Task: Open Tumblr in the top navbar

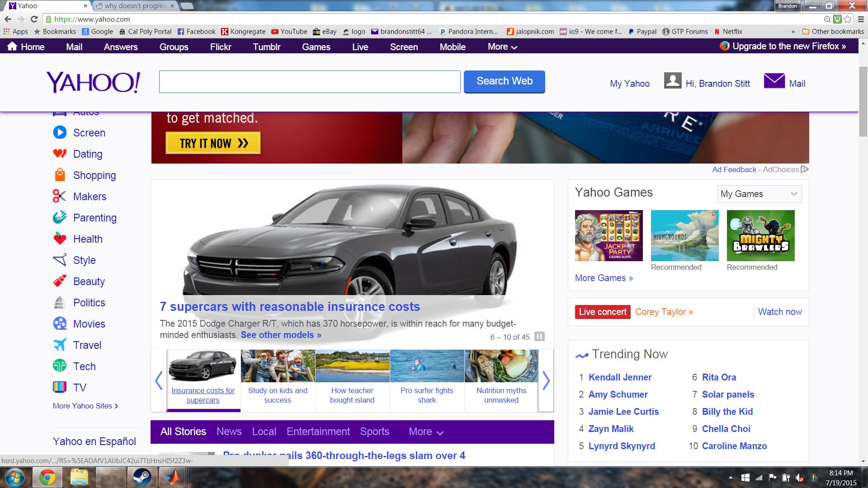Action: (267, 47)
